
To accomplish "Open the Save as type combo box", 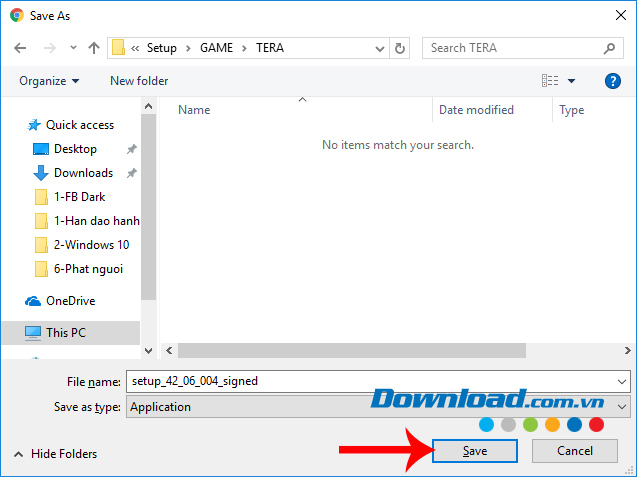I will (x=378, y=407).
